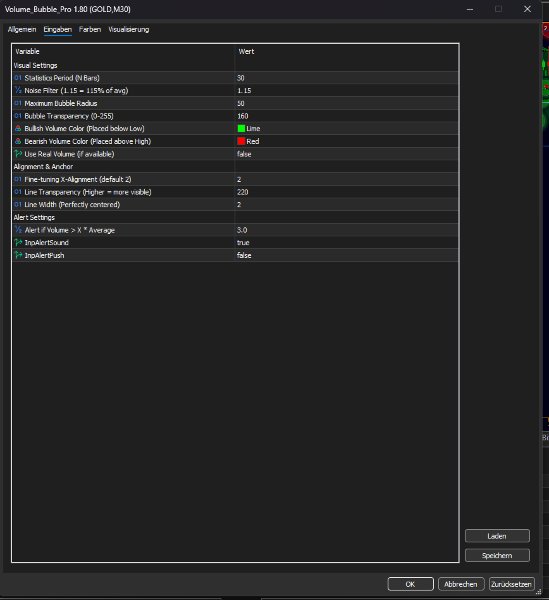Click the double-type icon beside Alert if Volume
Viewport: 549px width, 600px height.
18,230
